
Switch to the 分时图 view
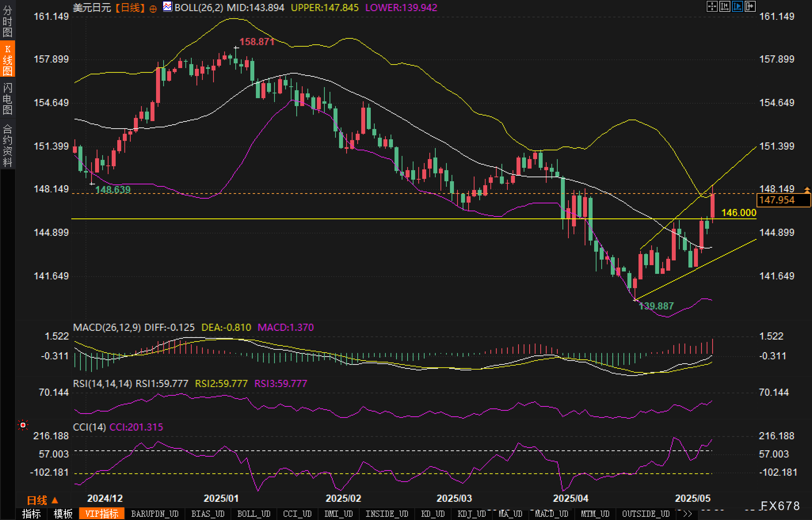point(8,21)
